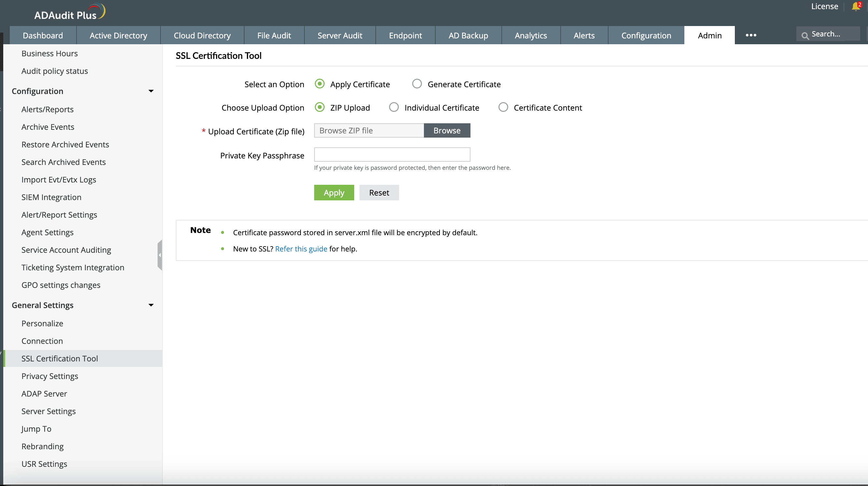The image size is (868, 486).
Task: Open Privacy Settings
Action: click(x=50, y=376)
